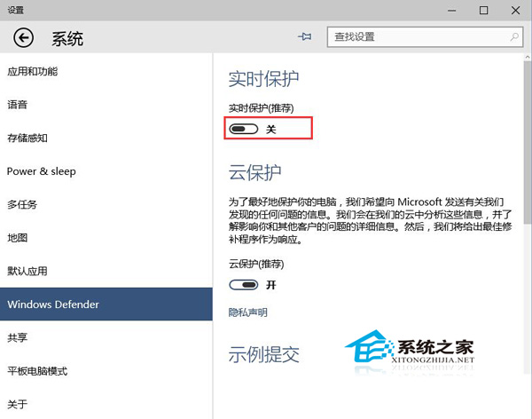This screenshot has height=419, width=532.
Task: Open 存储感知 settings
Action: coord(106,138)
